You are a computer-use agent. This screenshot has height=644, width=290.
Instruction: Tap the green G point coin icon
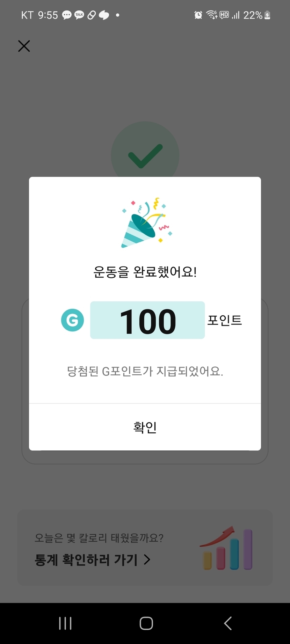(72, 320)
